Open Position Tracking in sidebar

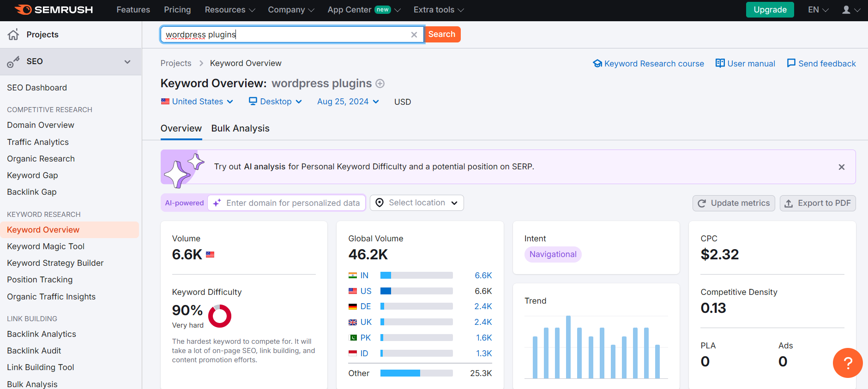click(x=40, y=280)
